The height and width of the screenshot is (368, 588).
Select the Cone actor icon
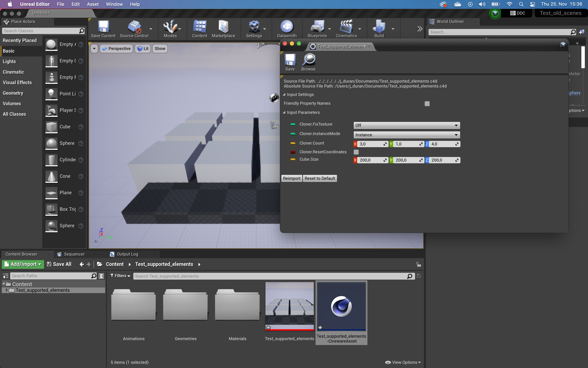click(52, 176)
